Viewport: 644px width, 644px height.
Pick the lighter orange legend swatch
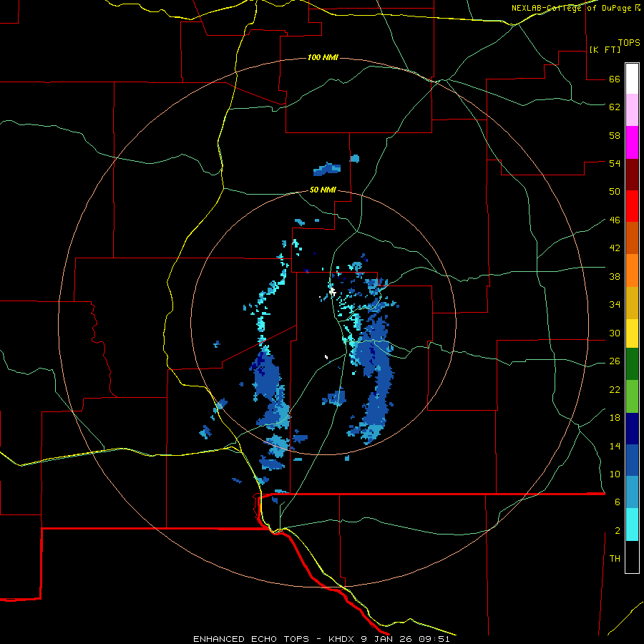[x=632, y=270]
